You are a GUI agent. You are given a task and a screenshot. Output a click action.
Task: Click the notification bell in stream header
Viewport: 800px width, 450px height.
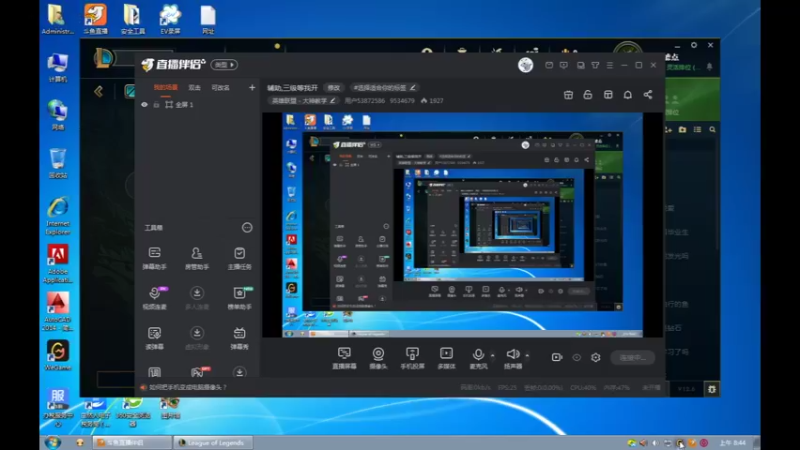(628, 94)
